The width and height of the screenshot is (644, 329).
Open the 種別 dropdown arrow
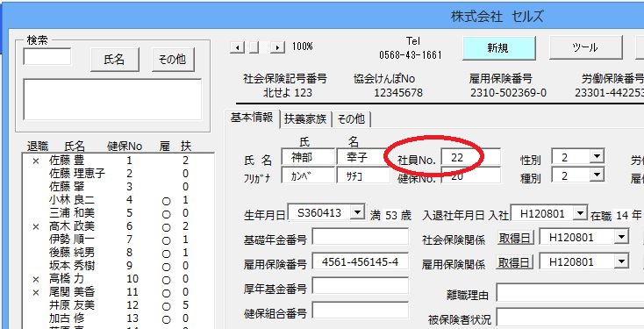(x=597, y=175)
